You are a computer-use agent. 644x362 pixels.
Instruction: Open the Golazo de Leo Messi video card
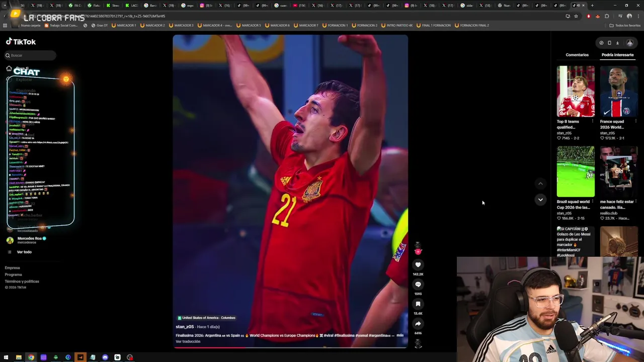576,242
